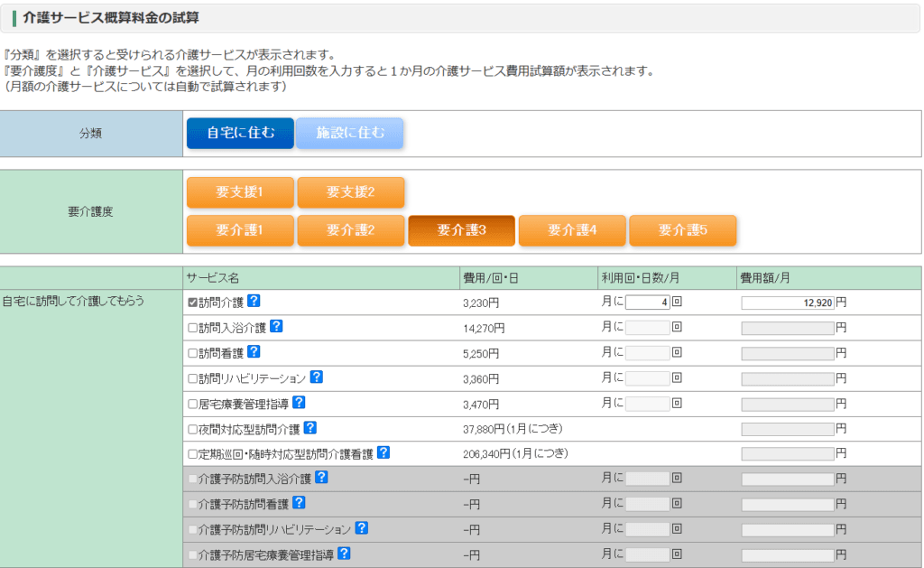
Task: Show help for 夜間対応型訪問介護
Action: pyautogui.click(x=310, y=428)
